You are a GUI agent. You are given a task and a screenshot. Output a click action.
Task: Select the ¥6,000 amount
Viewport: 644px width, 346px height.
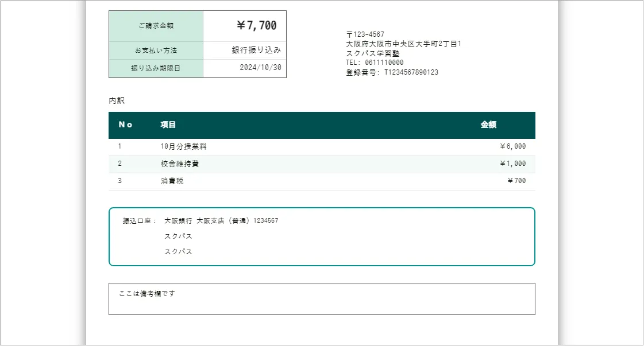coord(512,146)
